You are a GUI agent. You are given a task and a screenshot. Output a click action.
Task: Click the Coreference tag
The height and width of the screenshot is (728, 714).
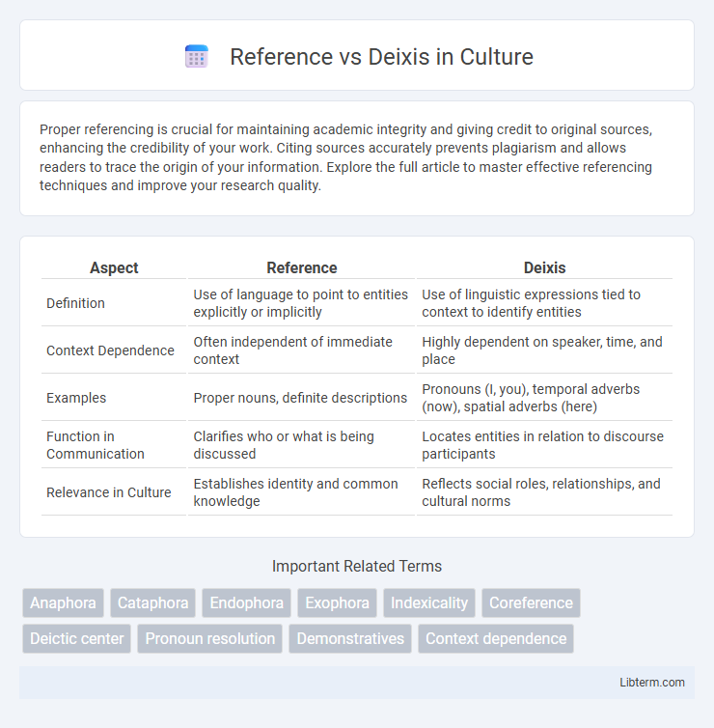click(x=531, y=602)
